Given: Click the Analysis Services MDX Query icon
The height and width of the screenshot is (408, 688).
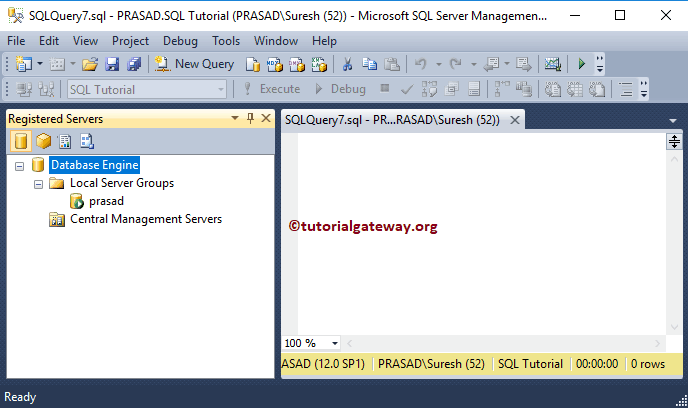Looking at the screenshot, I should click(275, 64).
